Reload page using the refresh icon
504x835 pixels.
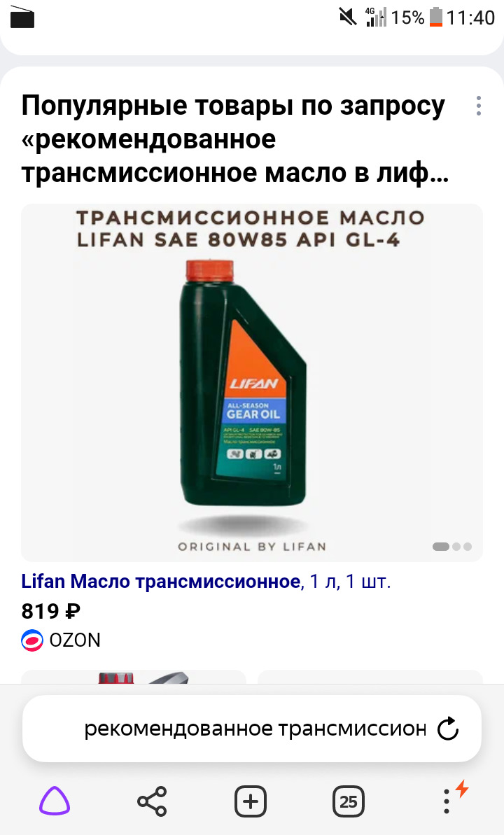tap(448, 729)
